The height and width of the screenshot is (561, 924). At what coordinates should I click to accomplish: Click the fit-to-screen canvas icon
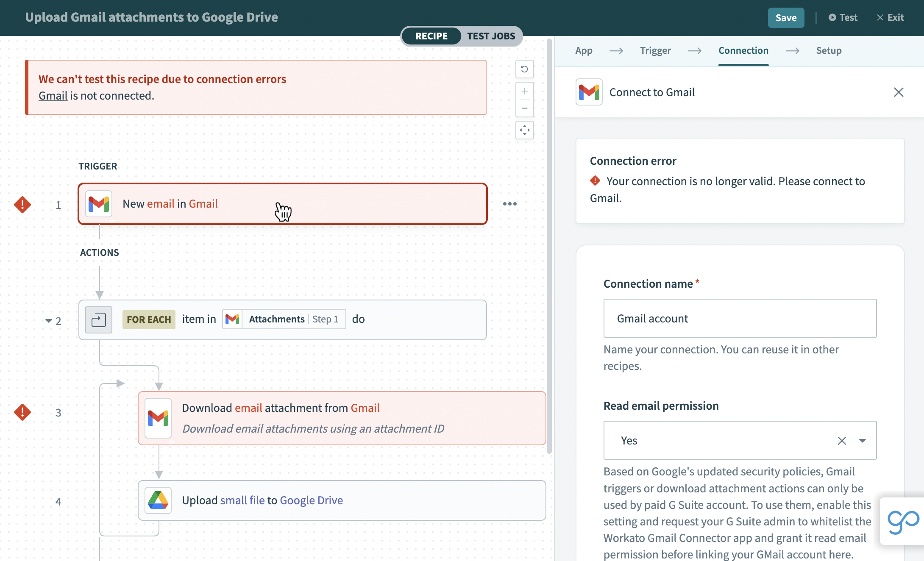pyautogui.click(x=524, y=130)
